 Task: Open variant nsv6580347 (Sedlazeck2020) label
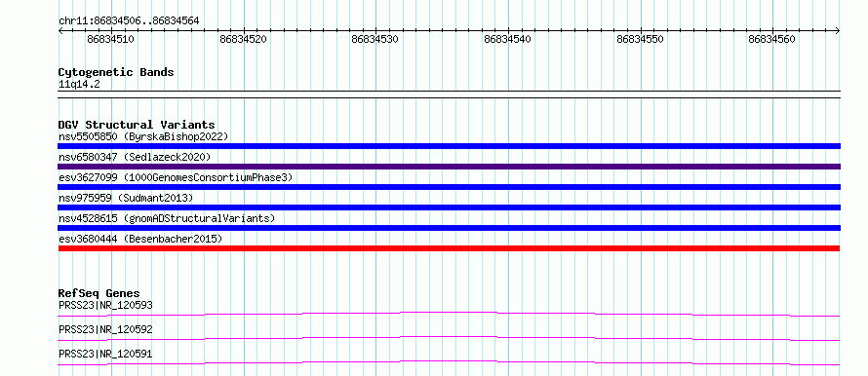[135, 157]
